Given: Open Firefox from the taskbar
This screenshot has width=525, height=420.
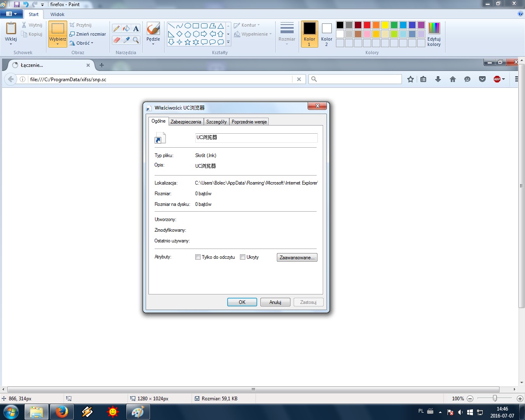Looking at the screenshot, I should pyautogui.click(x=62, y=412).
